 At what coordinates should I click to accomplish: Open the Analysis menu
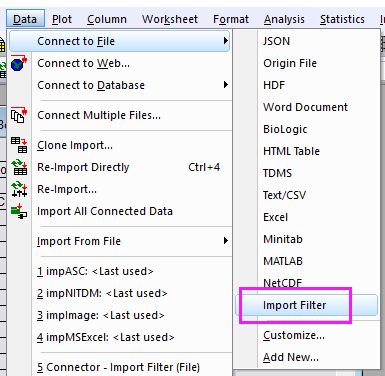coord(284,19)
